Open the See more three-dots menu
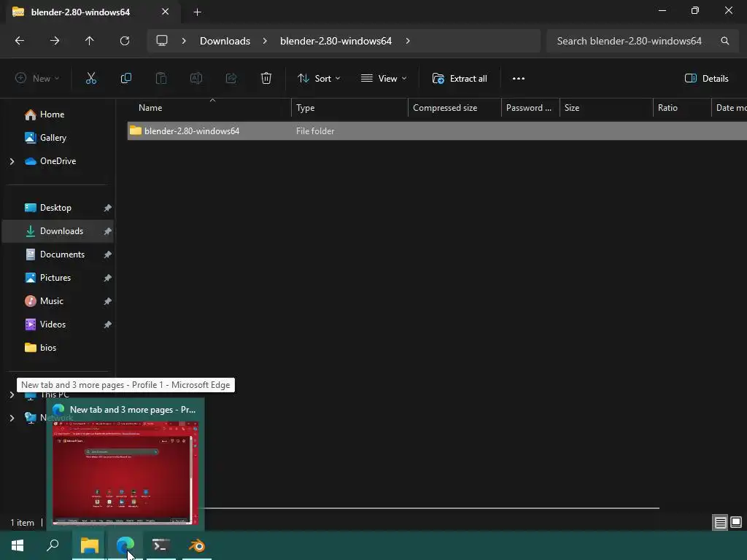747x560 pixels. click(x=519, y=79)
